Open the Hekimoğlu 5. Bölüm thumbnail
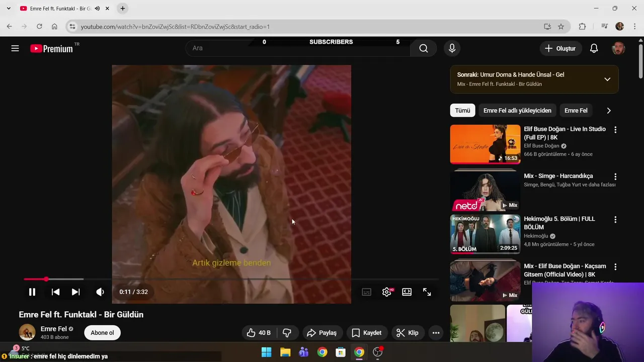Screen dimensions: 644x362 click(486, 234)
